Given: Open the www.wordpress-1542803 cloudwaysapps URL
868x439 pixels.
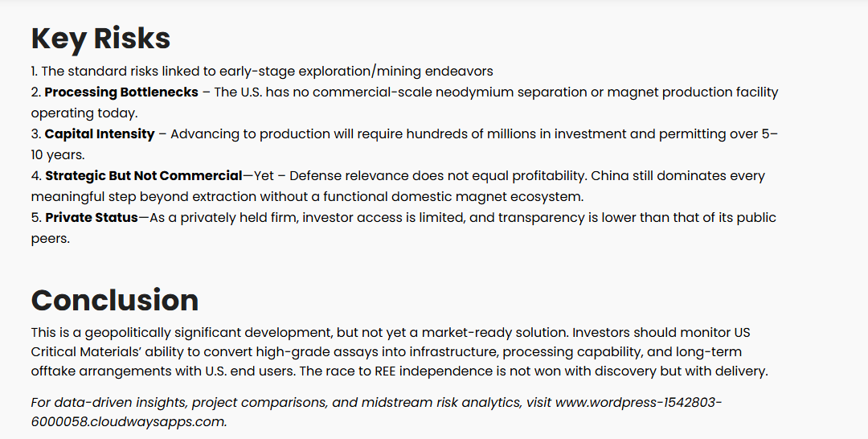Looking at the screenshot, I should click(376, 412).
